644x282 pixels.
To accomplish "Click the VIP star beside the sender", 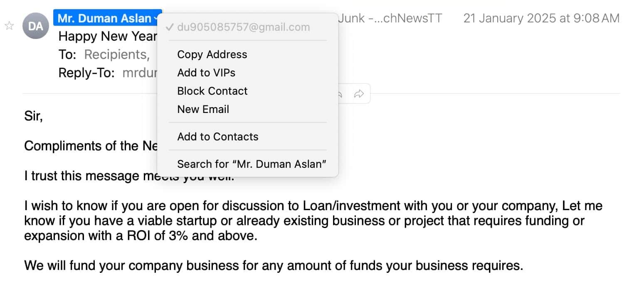I will 9,26.
